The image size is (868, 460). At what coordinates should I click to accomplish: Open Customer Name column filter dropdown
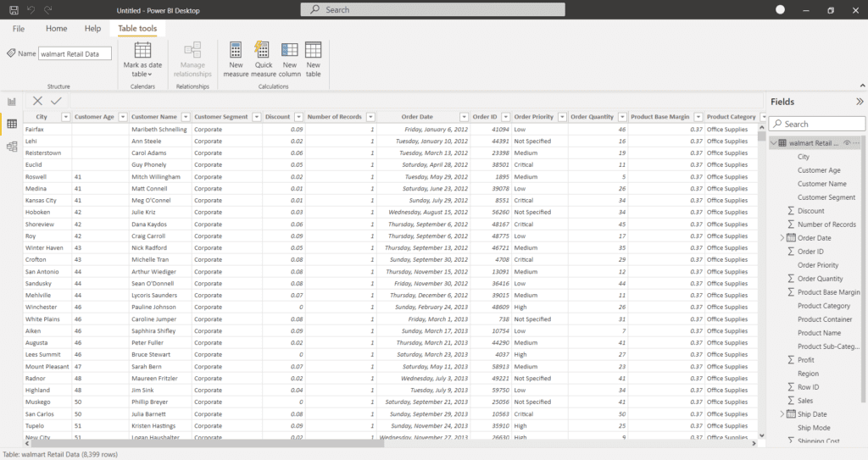click(x=186, y=117)
